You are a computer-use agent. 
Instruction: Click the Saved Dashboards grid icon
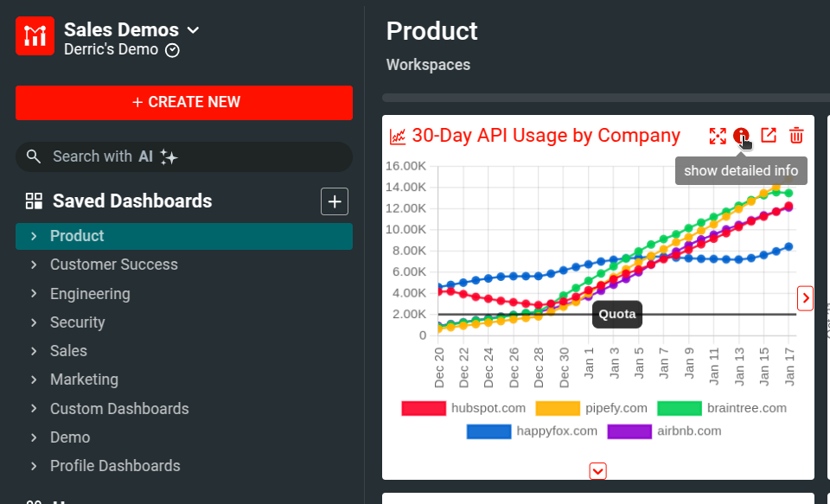click(34, 201)
